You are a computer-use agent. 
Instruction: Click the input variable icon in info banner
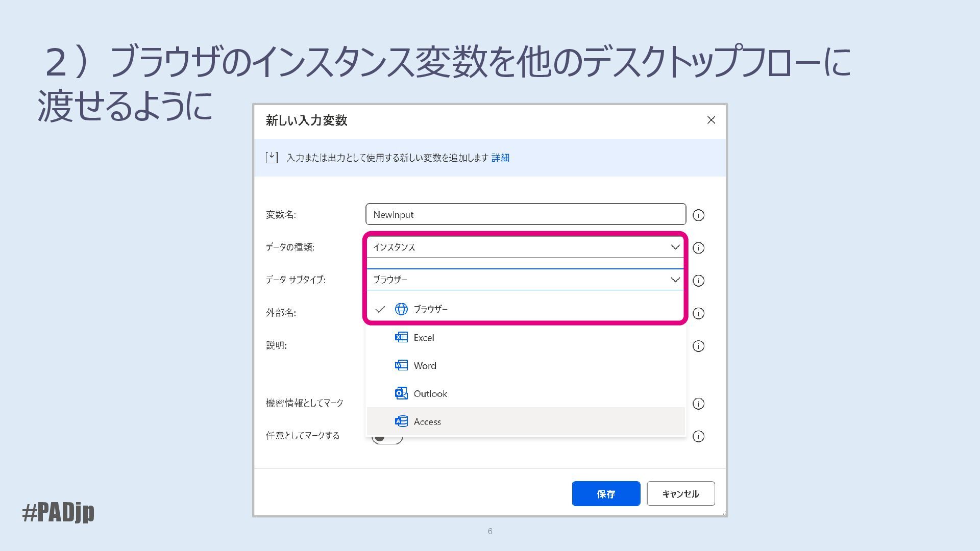[x=272, y=158]
